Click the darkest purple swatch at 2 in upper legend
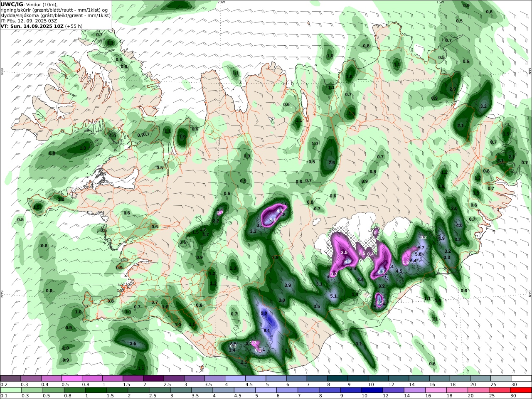Screen dimensions: 532x399 point(153,378)
